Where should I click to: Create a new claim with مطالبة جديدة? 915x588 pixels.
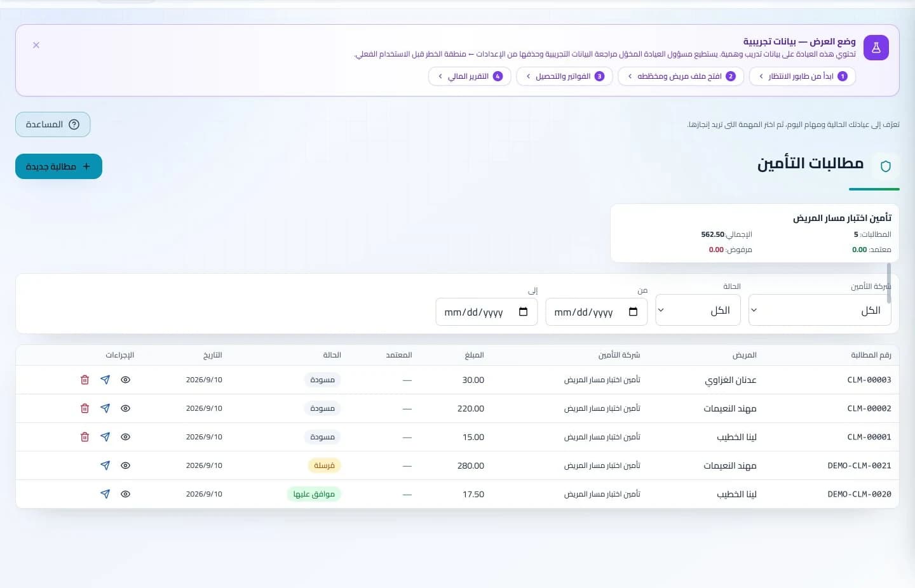(x=58, y=166)
